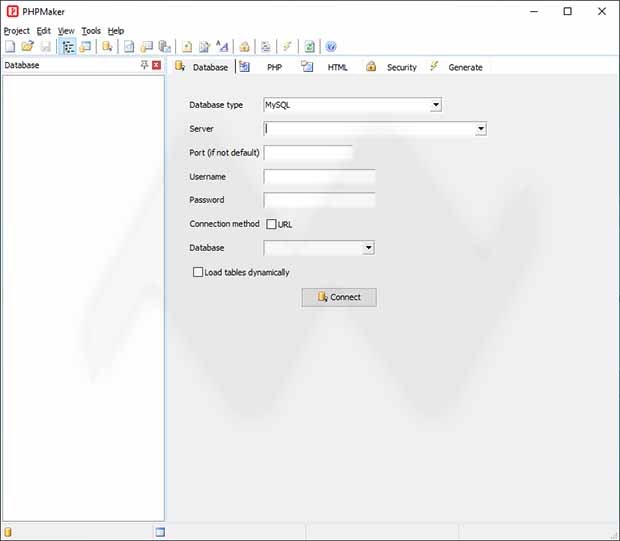Viewport: 620px width, 541px height.
Task: Click the database icon in status bar
Action: point(8,532)
